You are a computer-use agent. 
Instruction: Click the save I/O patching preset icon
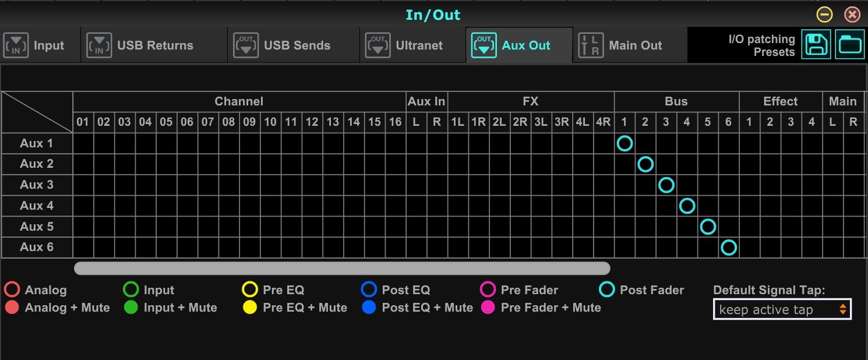[x=816, y=45]
